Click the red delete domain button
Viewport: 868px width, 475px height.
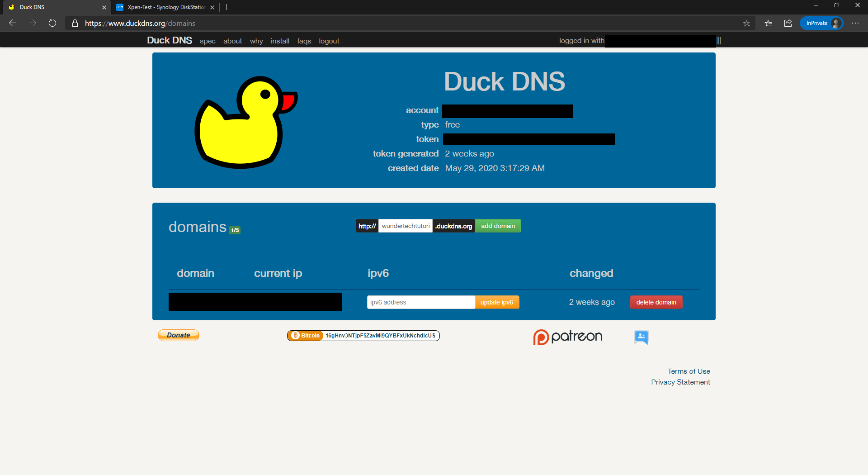pos(656,302)
